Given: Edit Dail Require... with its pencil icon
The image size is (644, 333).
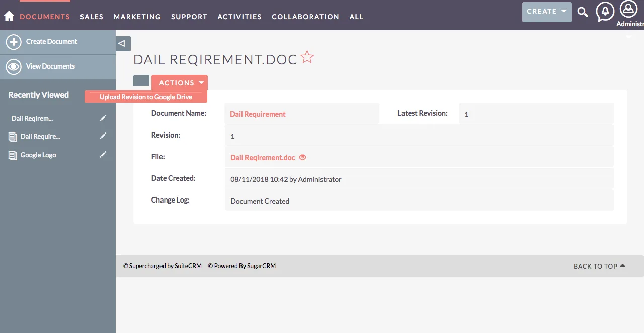Looking at the screenshot, I should click(103, 136).
